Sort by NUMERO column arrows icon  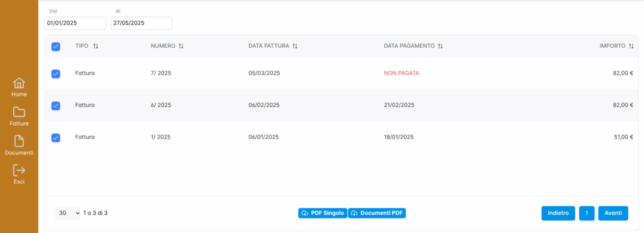pyautogui.click(x=181, y=47)
